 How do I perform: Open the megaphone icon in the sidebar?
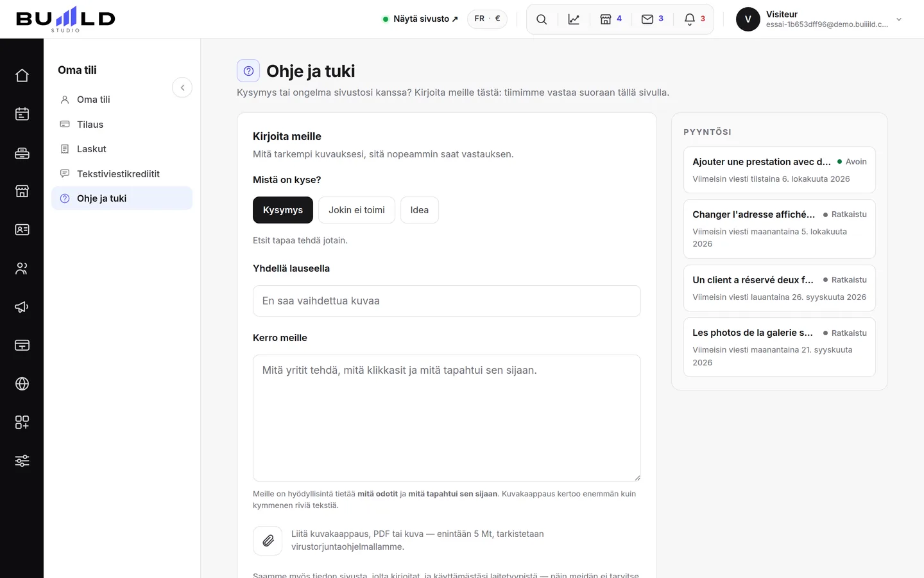(x=22, y=307)
